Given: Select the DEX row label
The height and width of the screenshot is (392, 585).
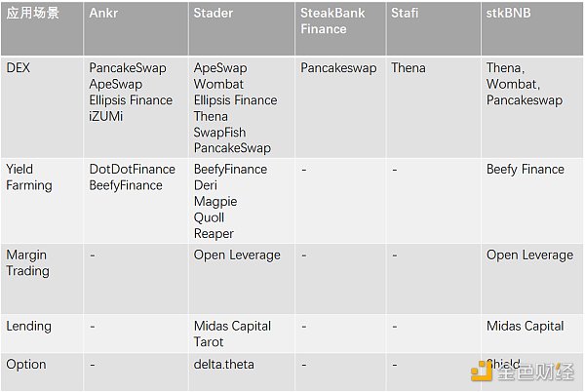Looking at the screenshot, I should (x=19, y=68).
